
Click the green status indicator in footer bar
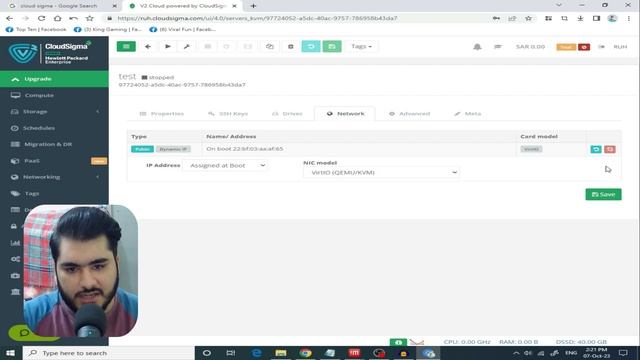(398, 342)
